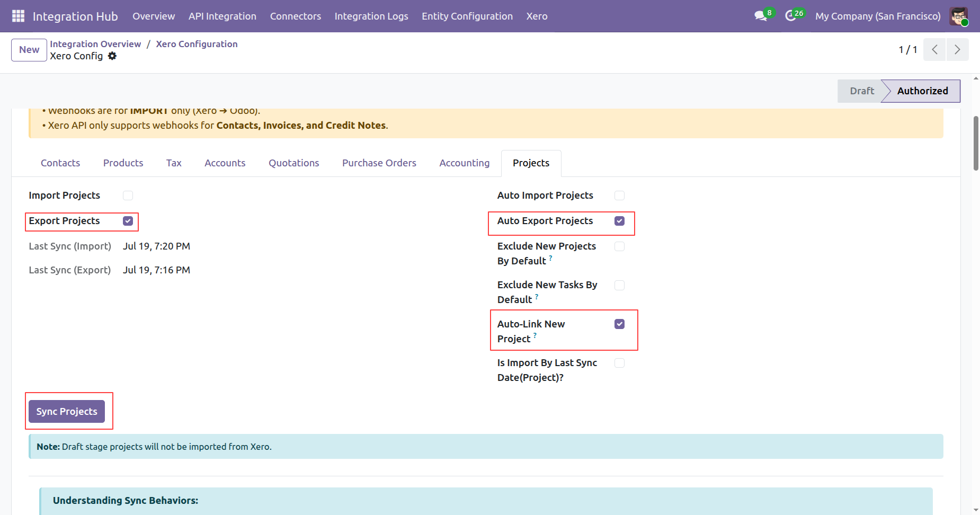Open the apps grid menu icon
The height and width of the screenshot is (515, 980).
(18, 16)
